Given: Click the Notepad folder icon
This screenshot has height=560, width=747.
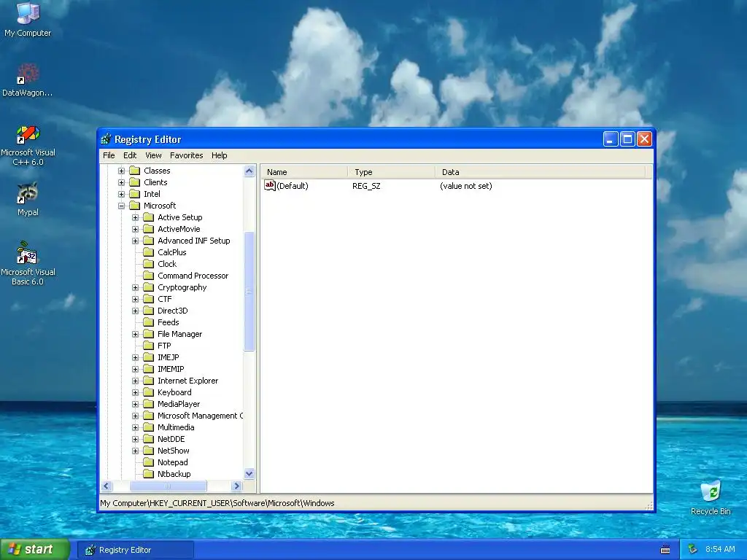Looking at the screenshot, I should (149, 462).
